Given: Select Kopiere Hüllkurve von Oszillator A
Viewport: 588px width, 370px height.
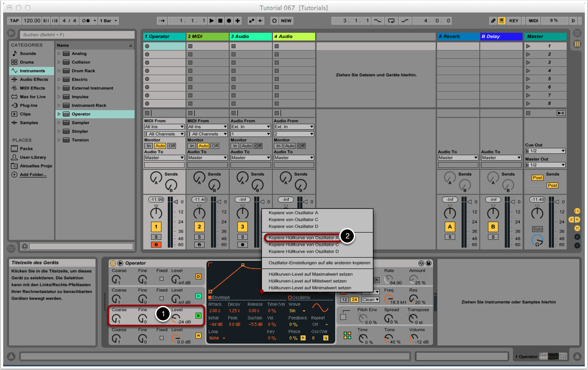Looking at the screenshot, I should tap(303, 238).
